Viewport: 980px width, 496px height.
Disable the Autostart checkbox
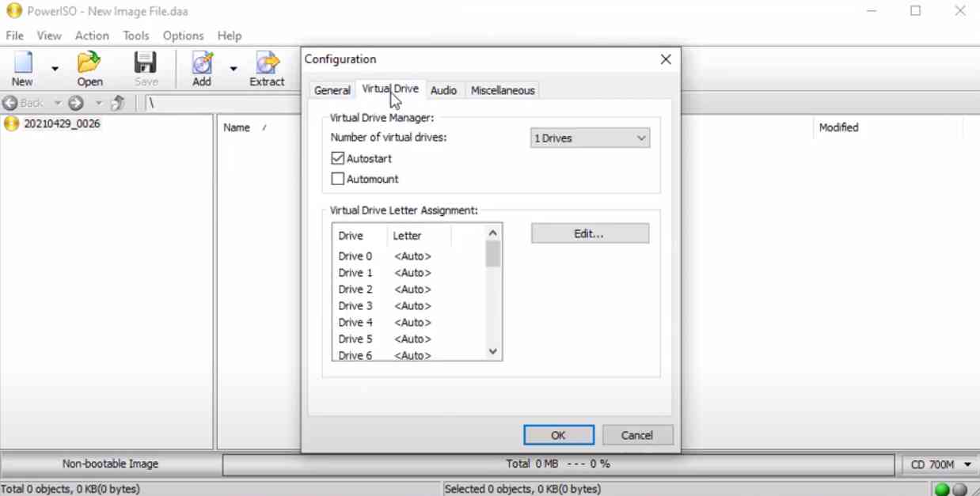(x=338, y=158)
